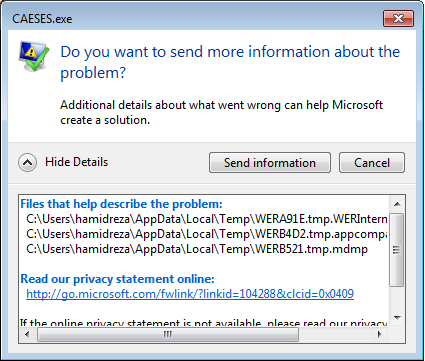Image resolution: width=425 pixels, height=361 pixels.
Task: Click the vertical scrollbar down arrow
Action: coord(397,317)
